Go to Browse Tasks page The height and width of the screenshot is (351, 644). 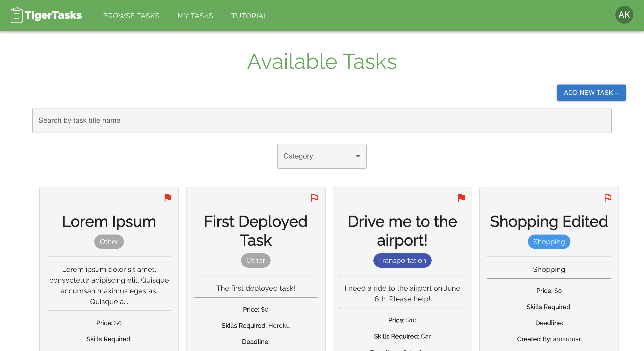pyautogui.click(x=131, y=16)
